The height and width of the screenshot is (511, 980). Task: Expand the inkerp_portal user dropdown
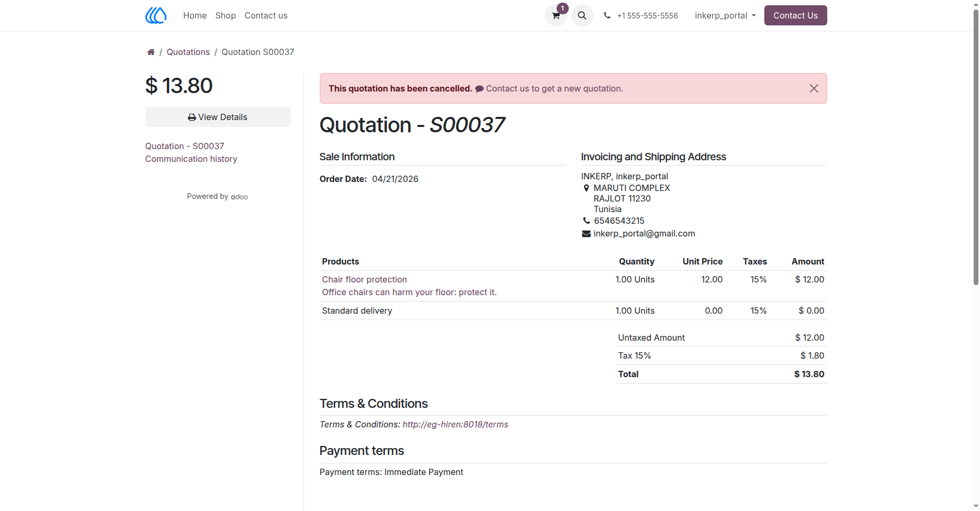tap(725, 15)
